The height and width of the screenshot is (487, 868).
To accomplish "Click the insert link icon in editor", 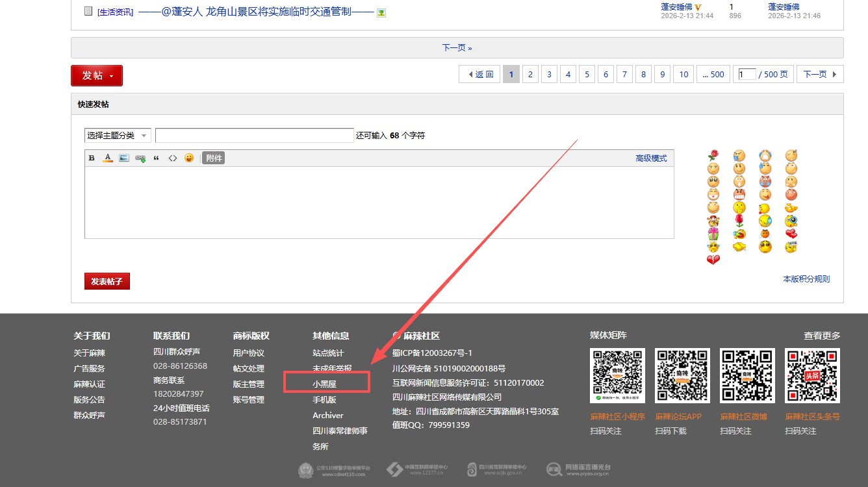I will click(x=140, y=158).
